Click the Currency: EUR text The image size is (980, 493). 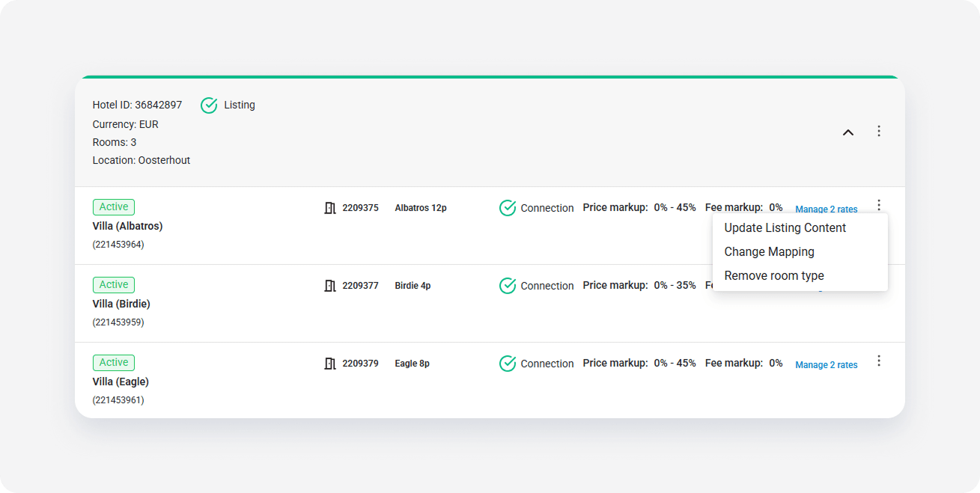(126, 124)
